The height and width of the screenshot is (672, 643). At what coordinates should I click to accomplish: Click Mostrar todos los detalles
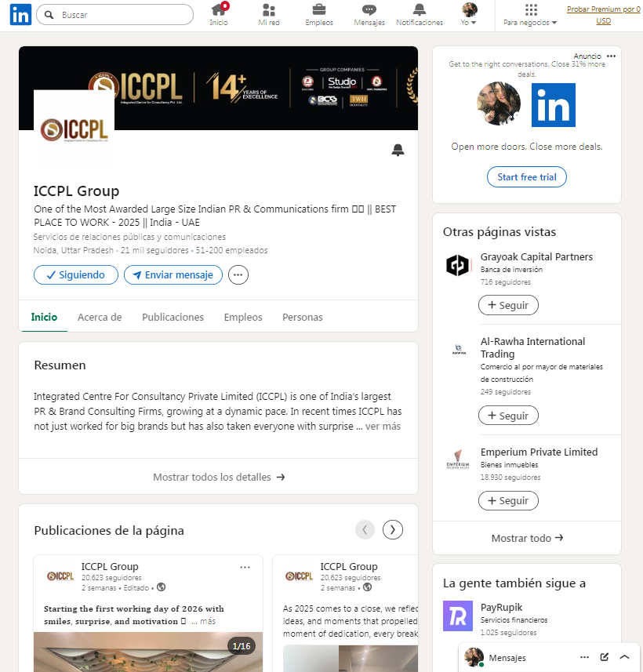click(218, 477)
